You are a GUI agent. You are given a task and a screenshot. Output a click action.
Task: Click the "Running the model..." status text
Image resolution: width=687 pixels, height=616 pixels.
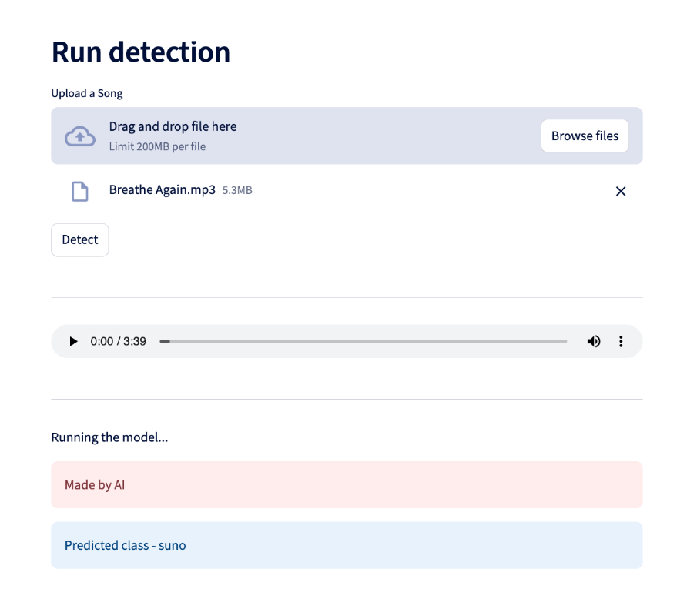pyautogui.click(x=109, y=437)
